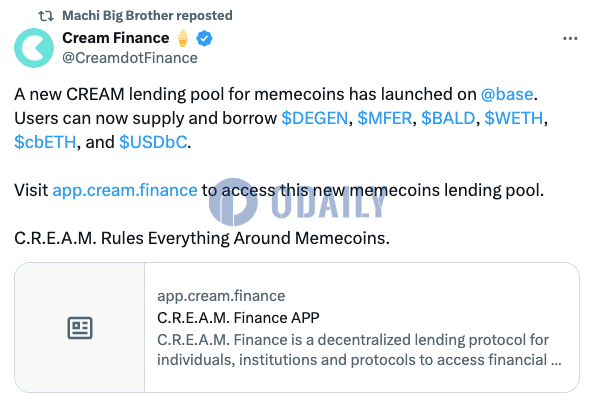Click the repost arrows icon
This screenshot has width=596, height=405.
click(x=46, y=16)
